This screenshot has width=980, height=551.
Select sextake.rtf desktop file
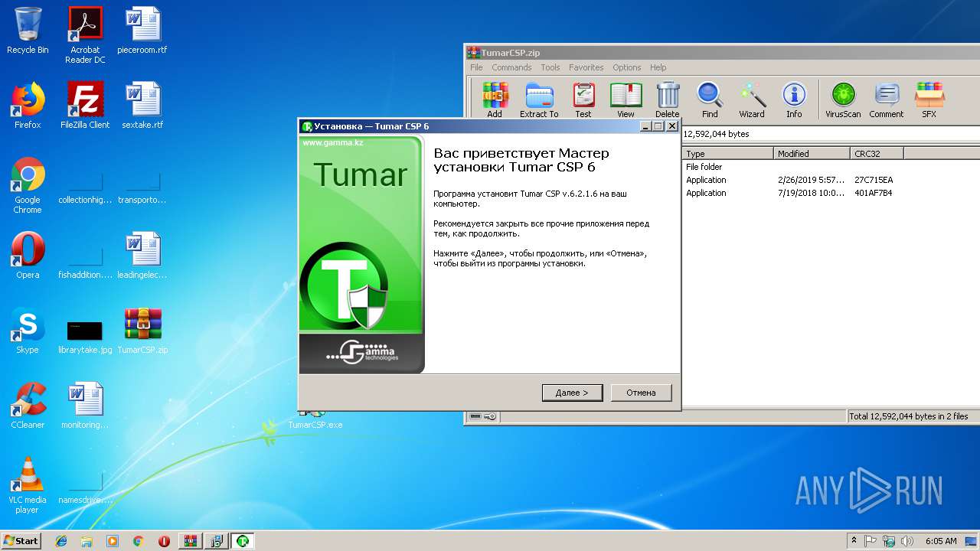(142, 106)
